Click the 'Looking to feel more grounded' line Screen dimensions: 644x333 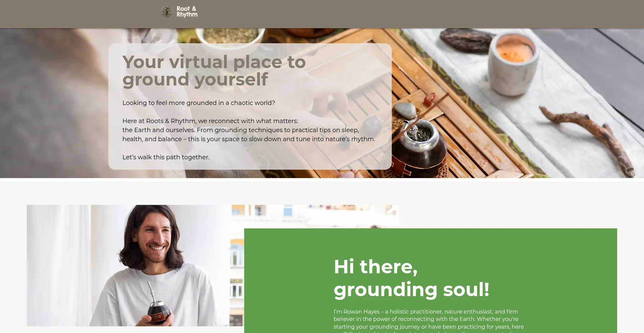pyautogui.click(x=199, y=103)
